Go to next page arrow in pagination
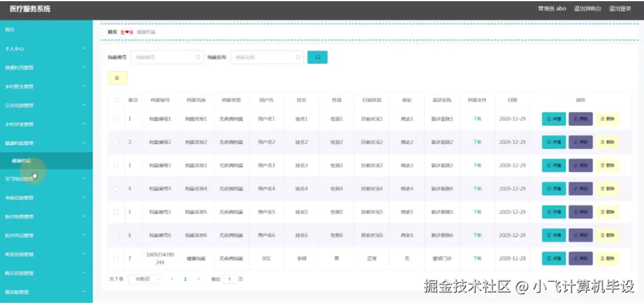The width and height of the screenshot is (644, 304). click(x=198, y=279)
